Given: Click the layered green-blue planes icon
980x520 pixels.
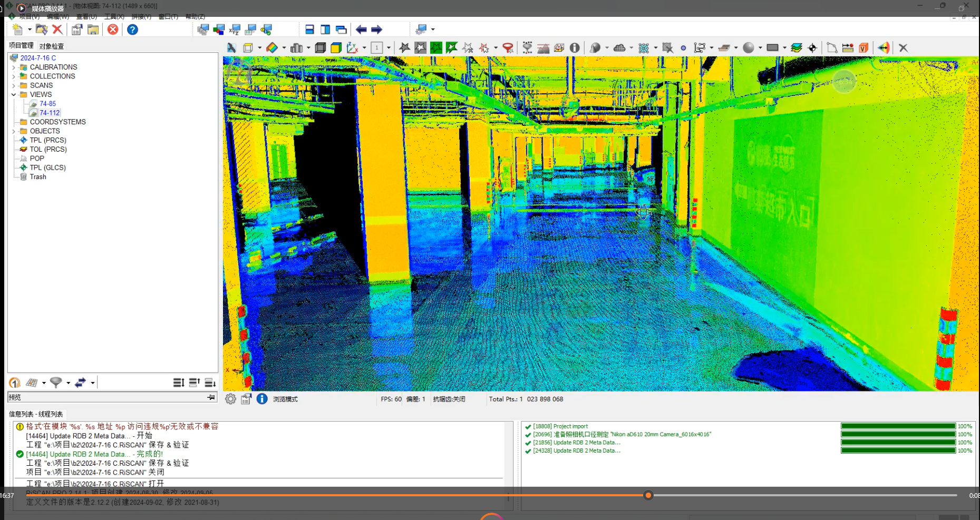Looking at the screenshot, I should [x=796, y=48].
